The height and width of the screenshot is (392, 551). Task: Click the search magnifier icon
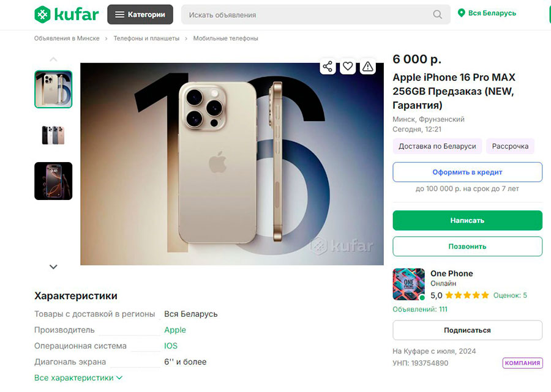click(x=437, y=14)
